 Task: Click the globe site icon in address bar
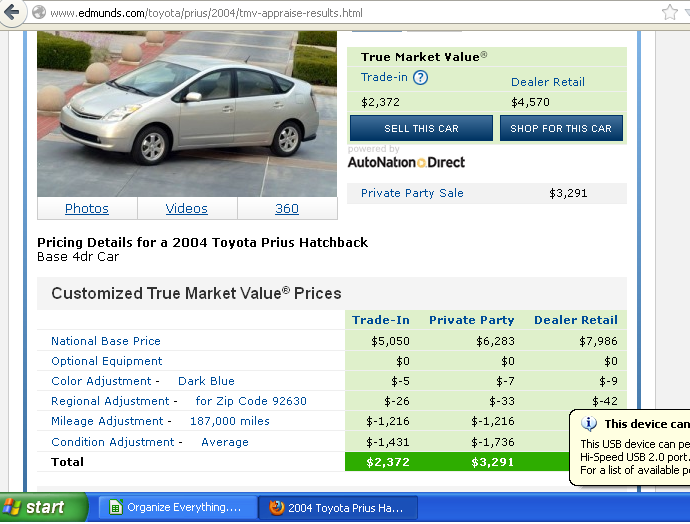(39, 12)
